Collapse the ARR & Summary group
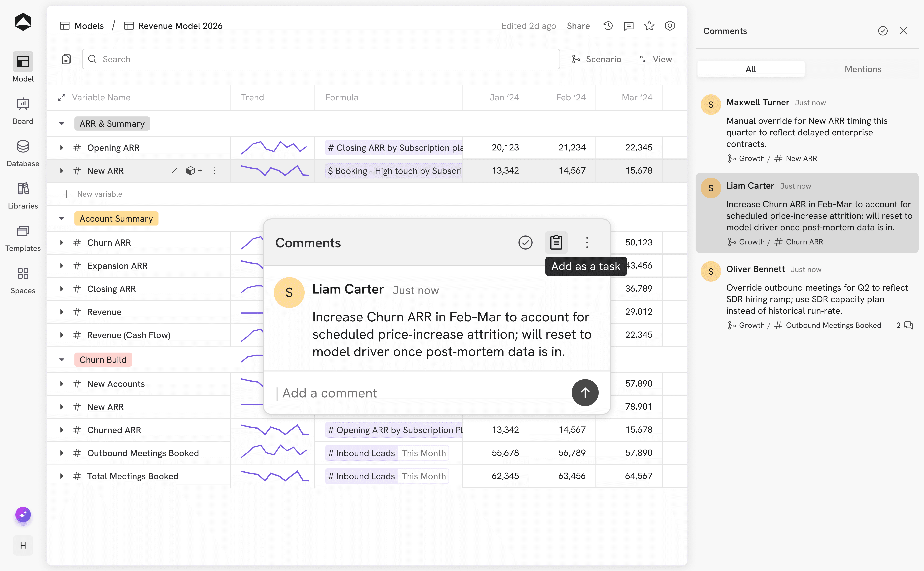 (x=62, y=124)
